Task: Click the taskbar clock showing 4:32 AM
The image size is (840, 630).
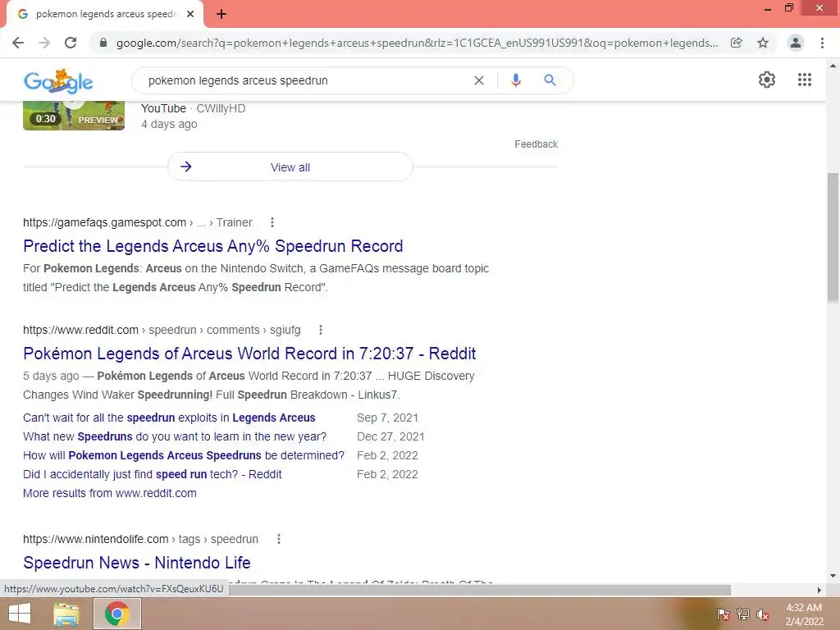Action: [804, 614]
